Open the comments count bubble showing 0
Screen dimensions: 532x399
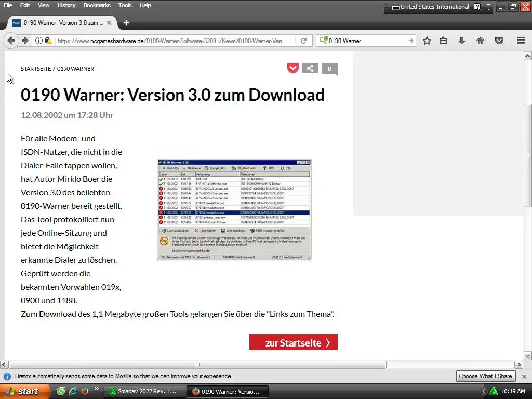[329, 69]
